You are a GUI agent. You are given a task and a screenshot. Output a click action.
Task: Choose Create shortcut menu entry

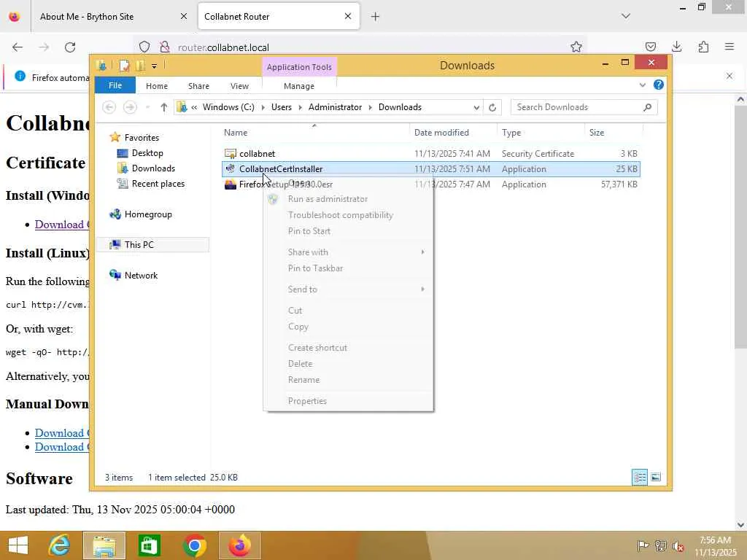coord(348,348)
